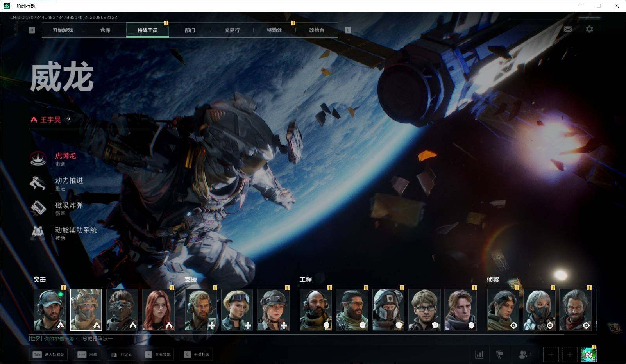Image resolution: width=626 pixels, height=364 pixels.
Task: Close the 三角洲行动 window
Action: (x=617, y=6)
